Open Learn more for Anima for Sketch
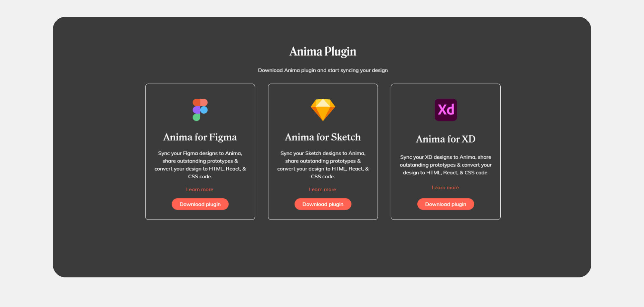Viewport: 644px width, 307px height. pos(322,189)
